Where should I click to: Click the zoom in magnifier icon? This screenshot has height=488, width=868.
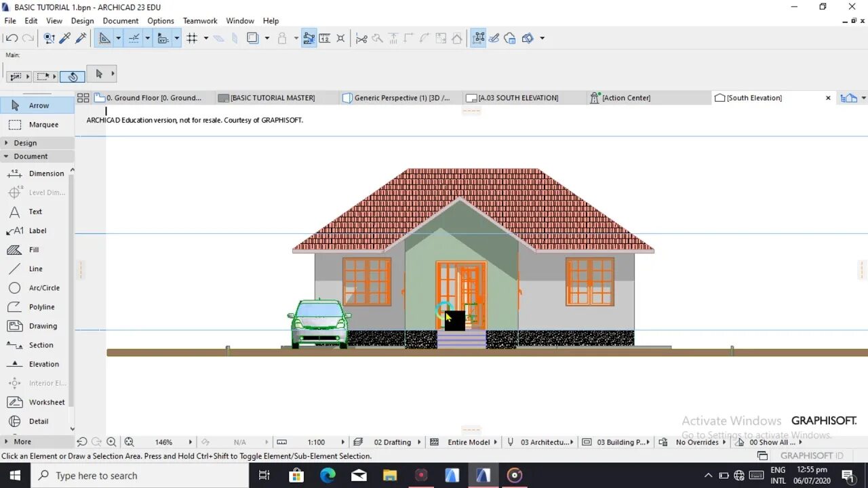click(111, 442)
